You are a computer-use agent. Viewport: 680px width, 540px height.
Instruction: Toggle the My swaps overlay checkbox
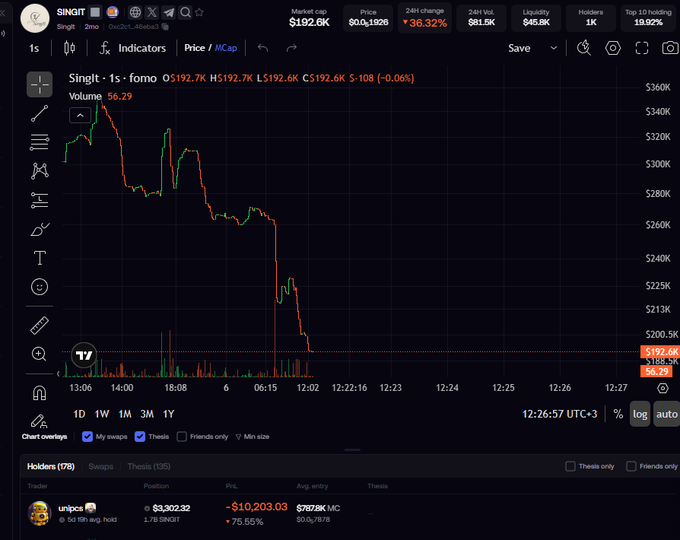pyautogui.click(x=87, y=437)
